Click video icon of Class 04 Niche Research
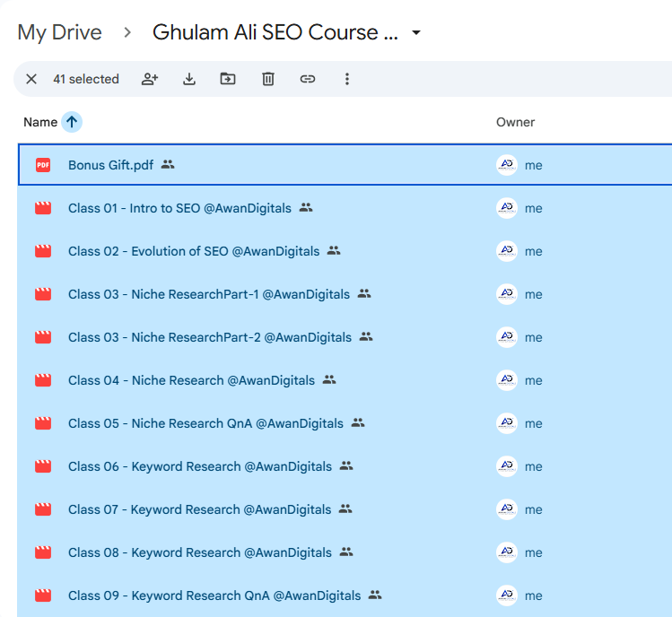 click(x=43, y=380)
